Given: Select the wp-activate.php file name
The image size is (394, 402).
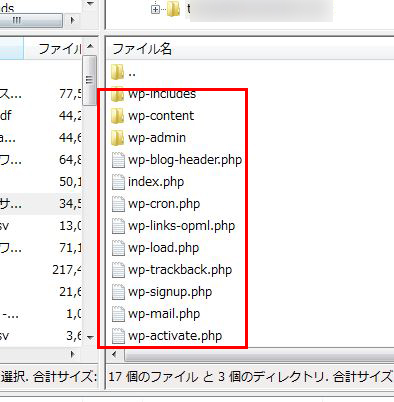Looking at the screenshot, I should [175, 336].
